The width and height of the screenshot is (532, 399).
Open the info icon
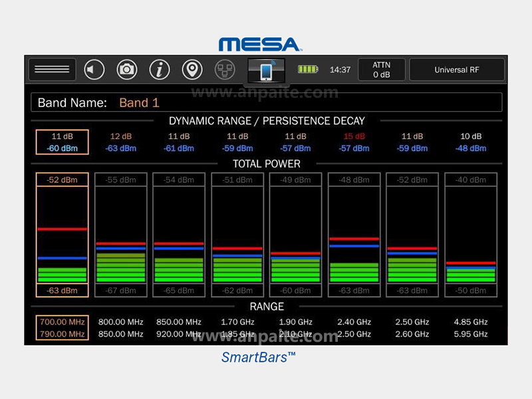[160, 69]
